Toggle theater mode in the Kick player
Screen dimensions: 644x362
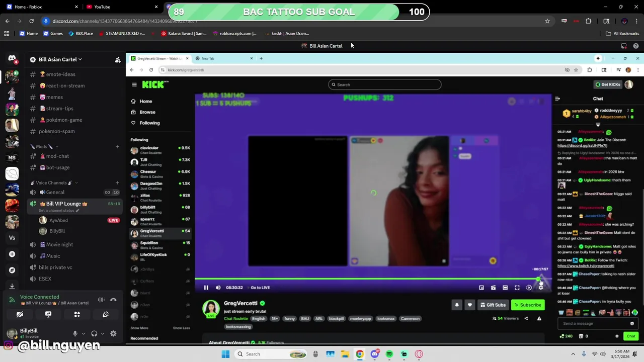pyautogui.click(x=505, y=288)
